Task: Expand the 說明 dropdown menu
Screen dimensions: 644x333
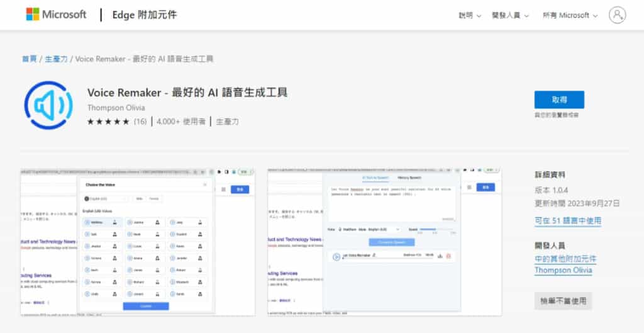Action: [x=469, y=15]
